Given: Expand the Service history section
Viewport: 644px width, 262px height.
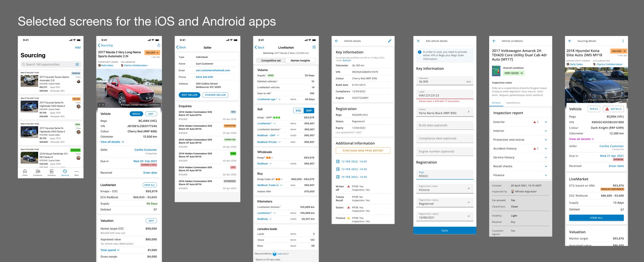Looking at the screenshot, I should [x=520, y=157].
